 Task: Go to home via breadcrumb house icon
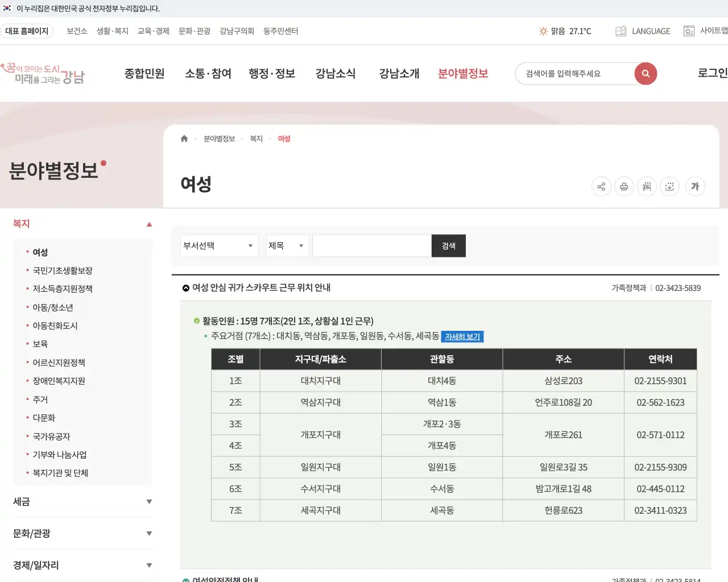184,139
